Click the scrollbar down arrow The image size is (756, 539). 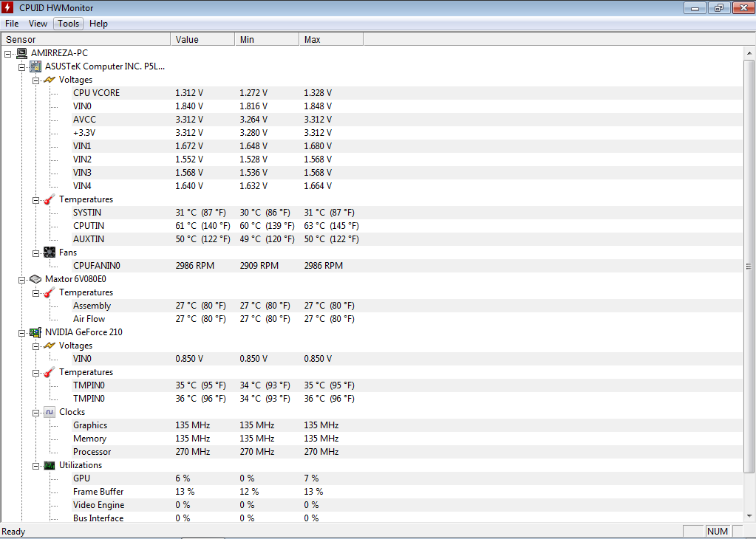(749, 516)
